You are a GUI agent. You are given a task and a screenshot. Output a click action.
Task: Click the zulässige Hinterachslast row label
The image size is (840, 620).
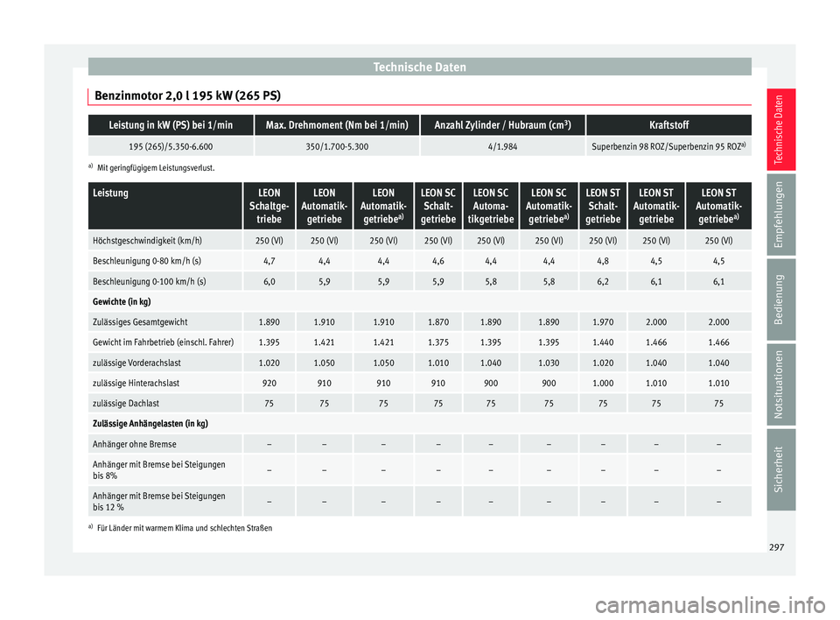[136, 384]
